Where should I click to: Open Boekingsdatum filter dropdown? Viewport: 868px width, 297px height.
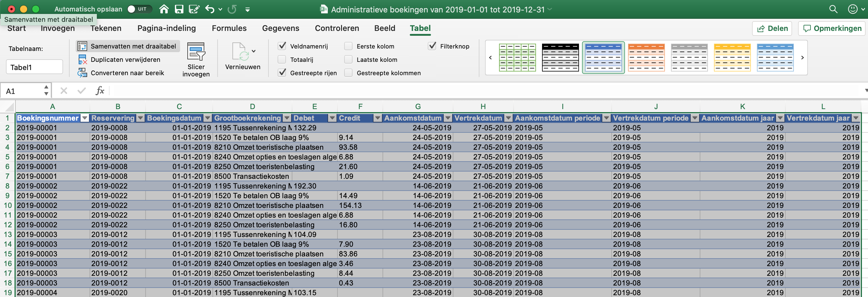(x=208, y=118)
